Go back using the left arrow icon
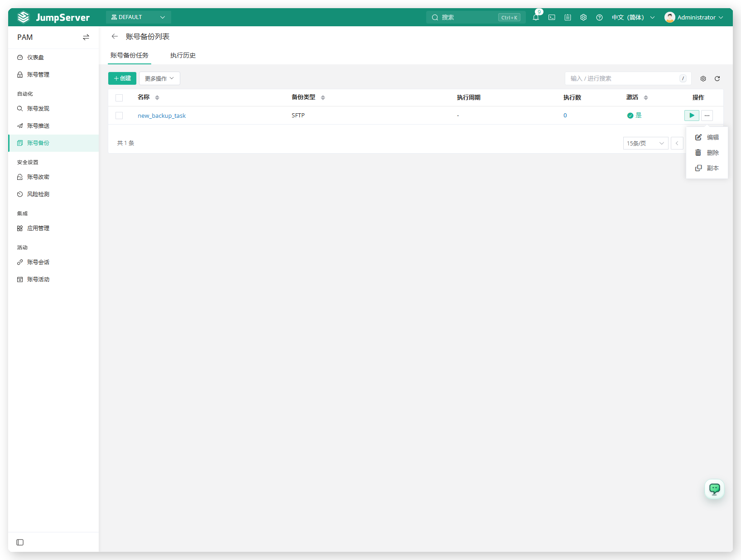This screenshot has width=741, height=560. (115, 36)
